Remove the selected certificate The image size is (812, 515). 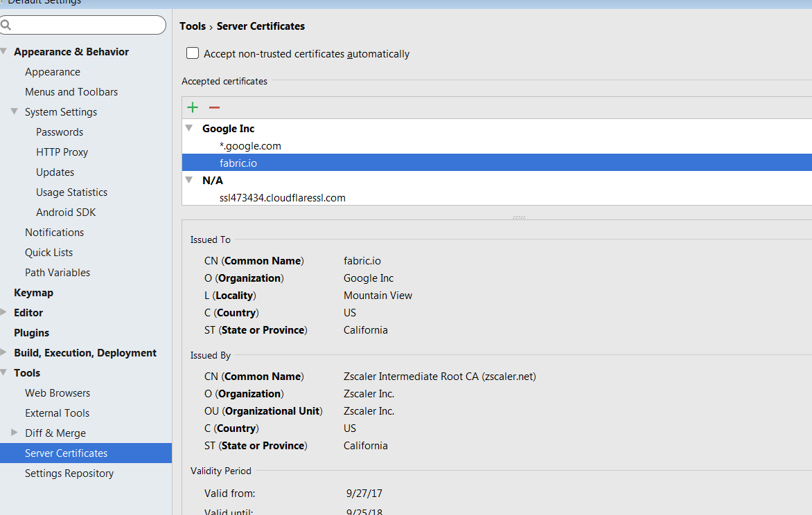(x=214, y=107)
